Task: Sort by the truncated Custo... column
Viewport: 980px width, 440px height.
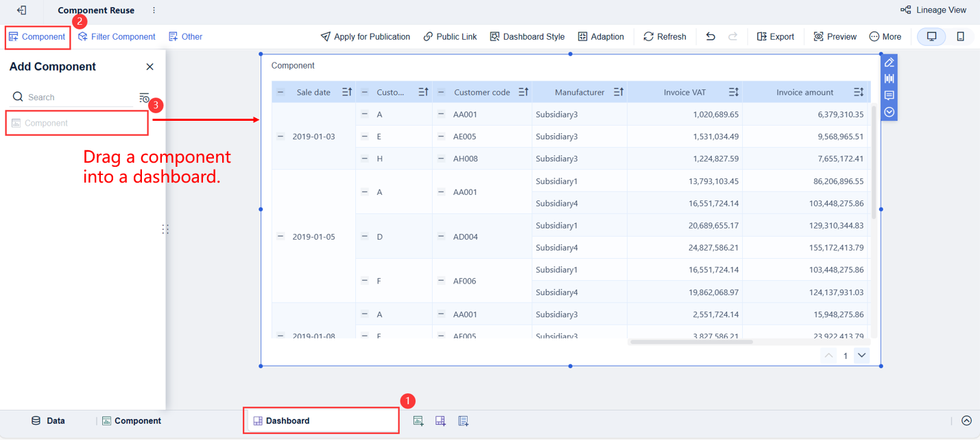Action: pyautogui.click(x=423, y=92)
